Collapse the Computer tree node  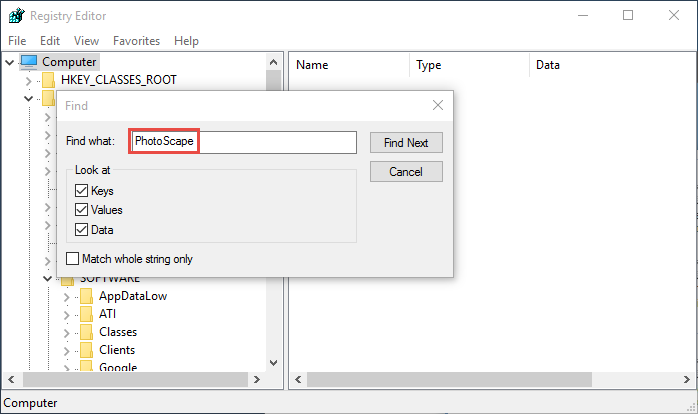(x=9, y=62)
